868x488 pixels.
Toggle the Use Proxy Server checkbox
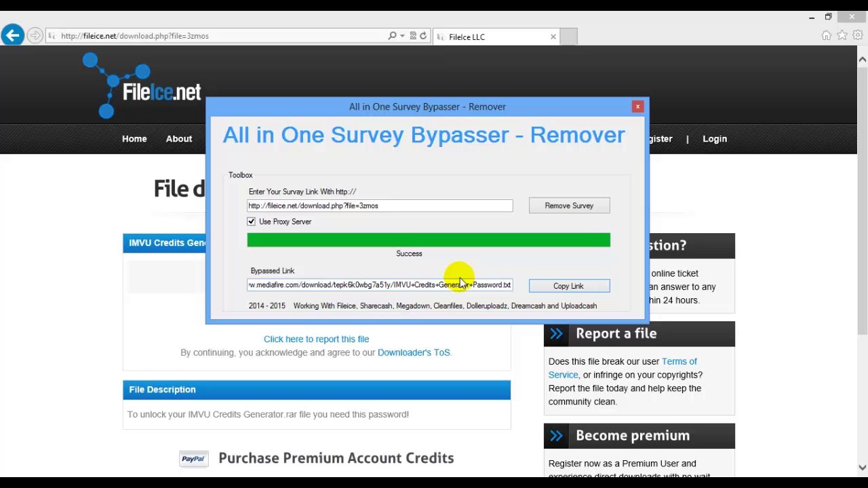251,222
